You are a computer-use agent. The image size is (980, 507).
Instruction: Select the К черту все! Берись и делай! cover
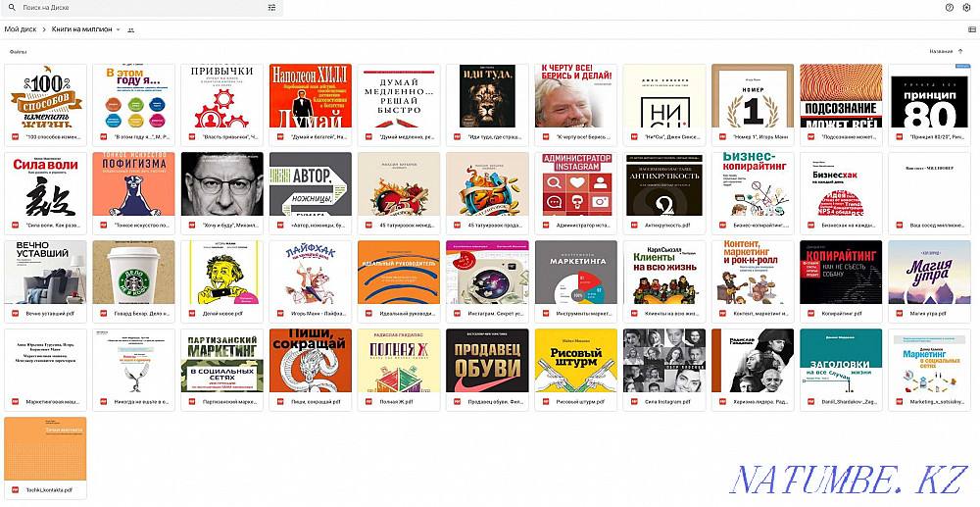tap(575, 96)
